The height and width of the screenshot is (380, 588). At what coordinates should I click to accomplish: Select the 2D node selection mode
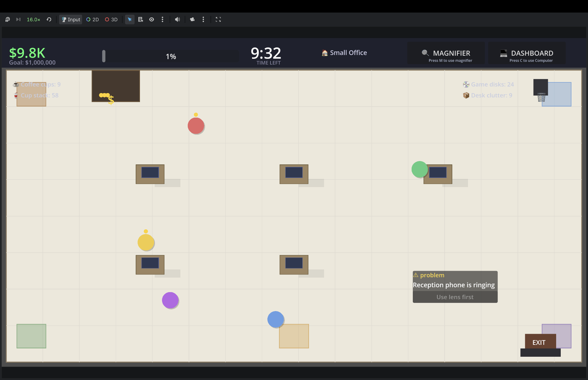(x=92, y=20)
